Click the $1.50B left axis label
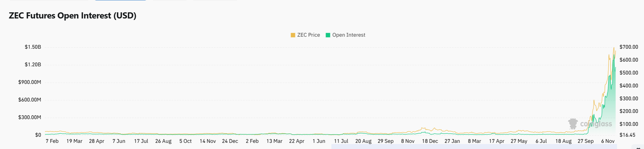 click(x=33, y=47)
